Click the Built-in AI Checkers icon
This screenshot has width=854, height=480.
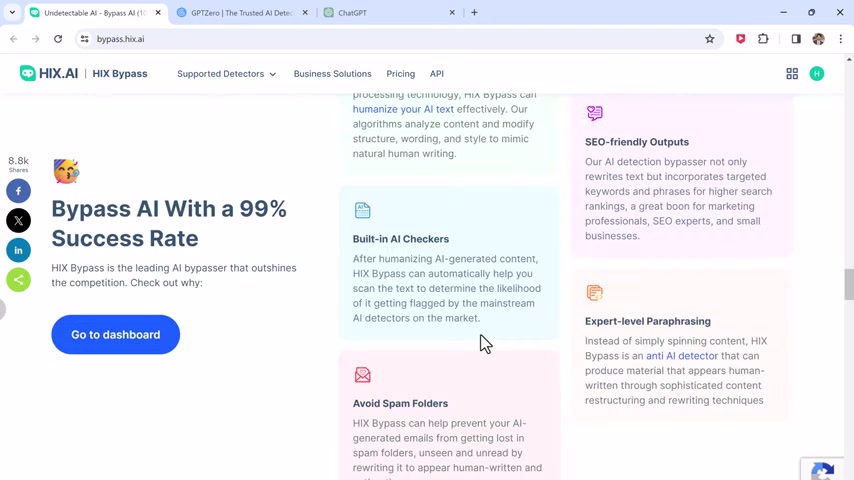click(363, 210)
